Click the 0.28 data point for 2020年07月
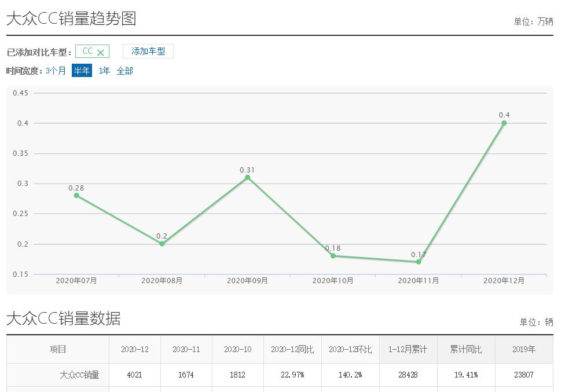The image size is (565, 392). click(x=76, y=195)
